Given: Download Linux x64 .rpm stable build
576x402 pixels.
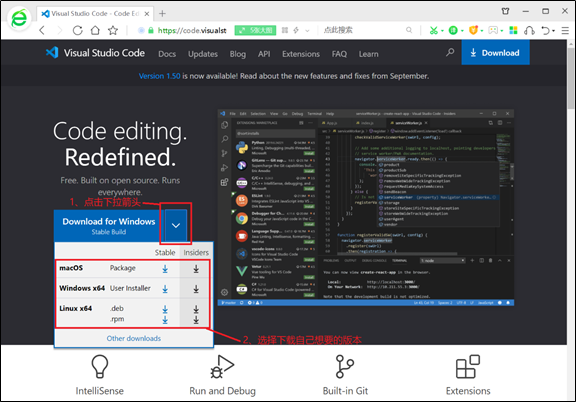Looking at the screenshot, I should click(x=165, y=320).
